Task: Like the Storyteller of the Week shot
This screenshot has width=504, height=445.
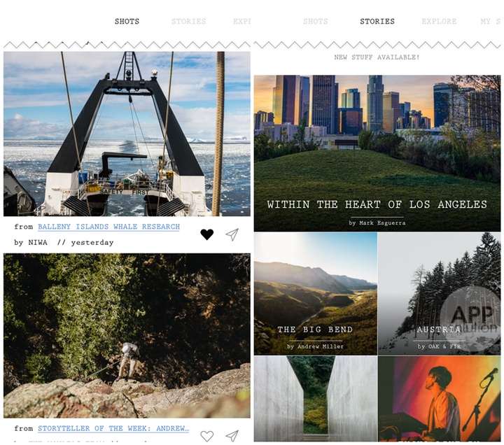Action: 206,436
